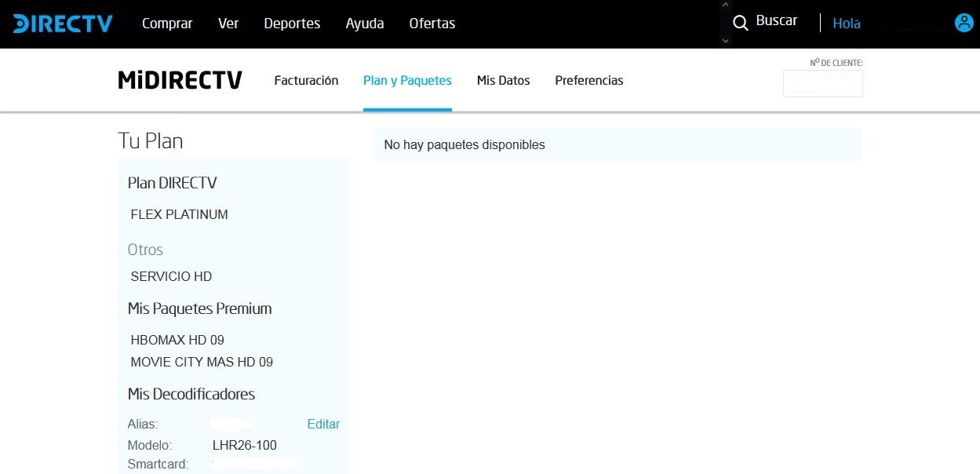Click the Mis Decodificadores heading
Screen dimensions: 980x474
coord(191,394)
